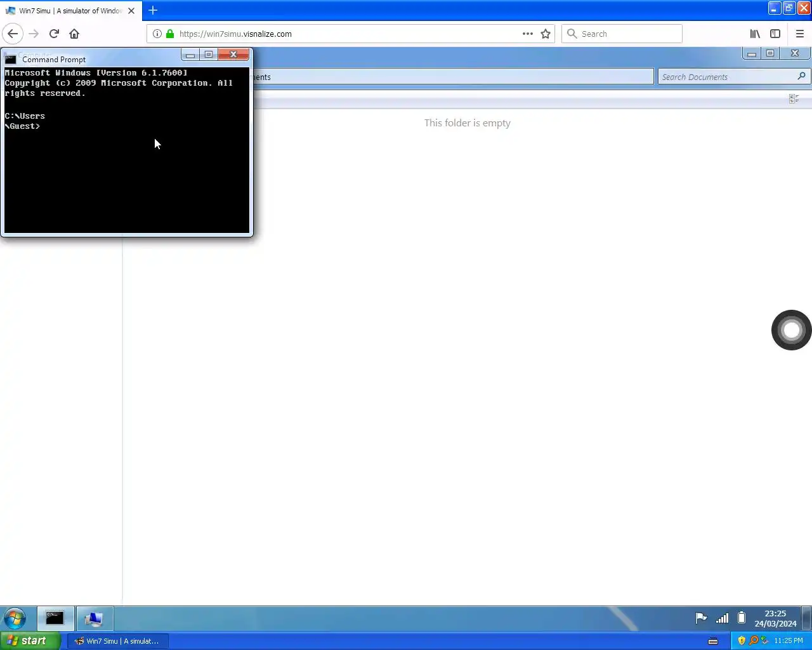
Task: Click the Show Desktop strip
Action: pyautogui.click(x=807, y=618)
